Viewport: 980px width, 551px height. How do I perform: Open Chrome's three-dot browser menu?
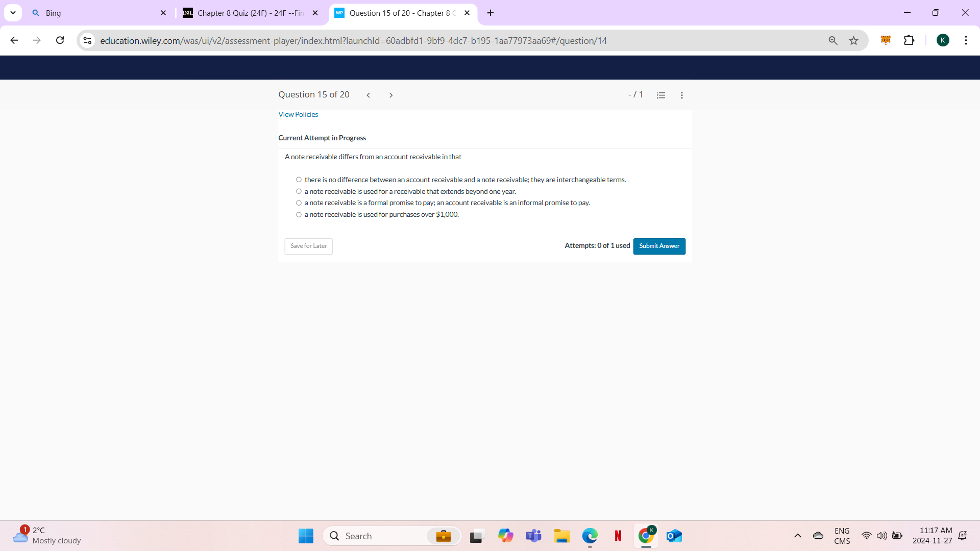coord(966,40)
